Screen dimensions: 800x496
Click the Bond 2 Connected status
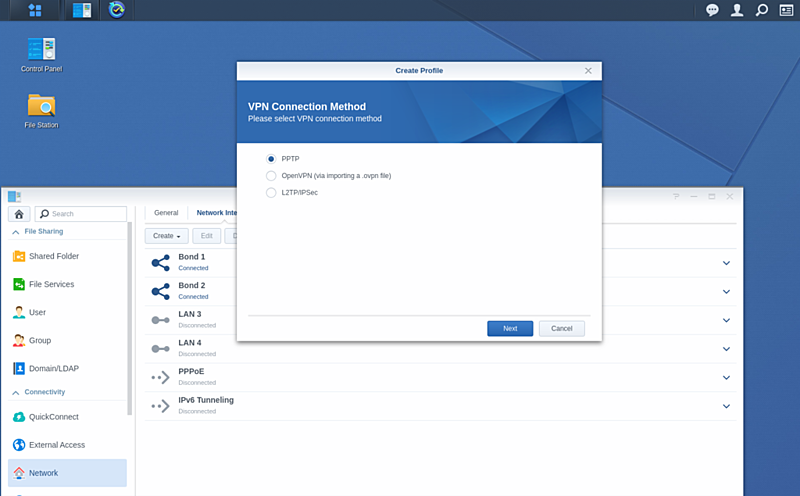click(x=193, y=296)
